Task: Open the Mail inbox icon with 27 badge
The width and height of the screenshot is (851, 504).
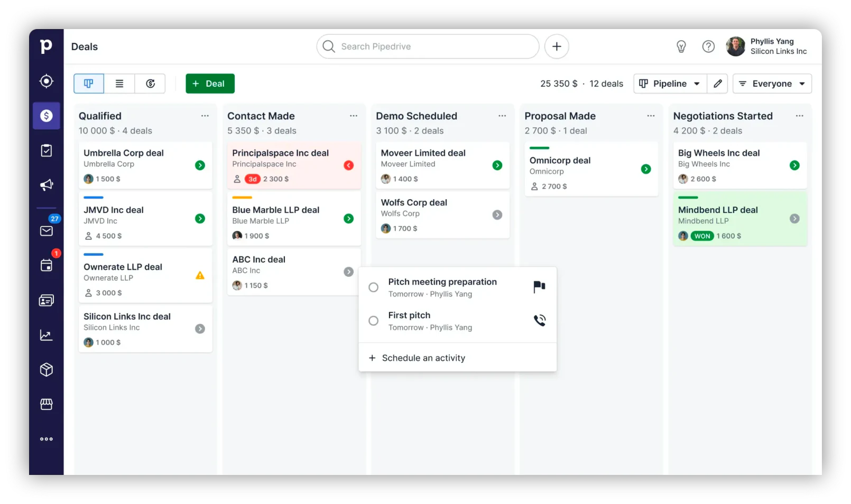Action: (x=47, y=231)
